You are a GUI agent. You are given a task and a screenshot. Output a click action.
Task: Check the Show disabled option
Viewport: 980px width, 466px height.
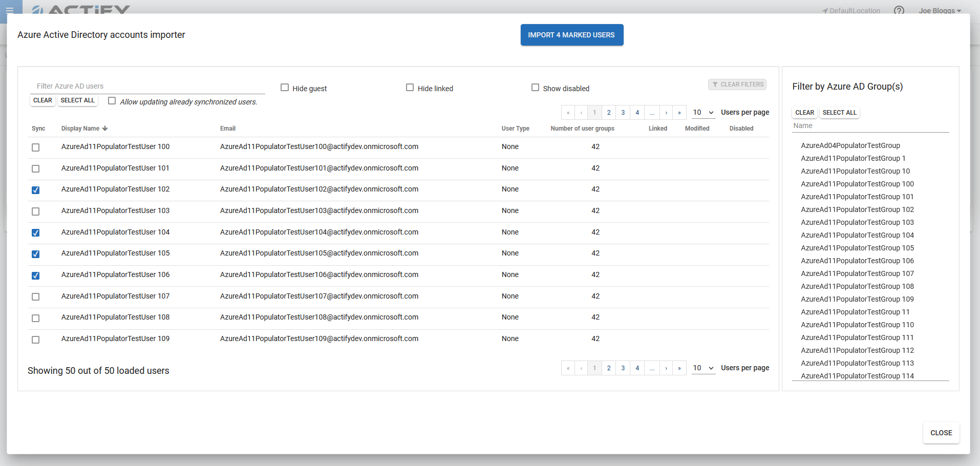535,88
